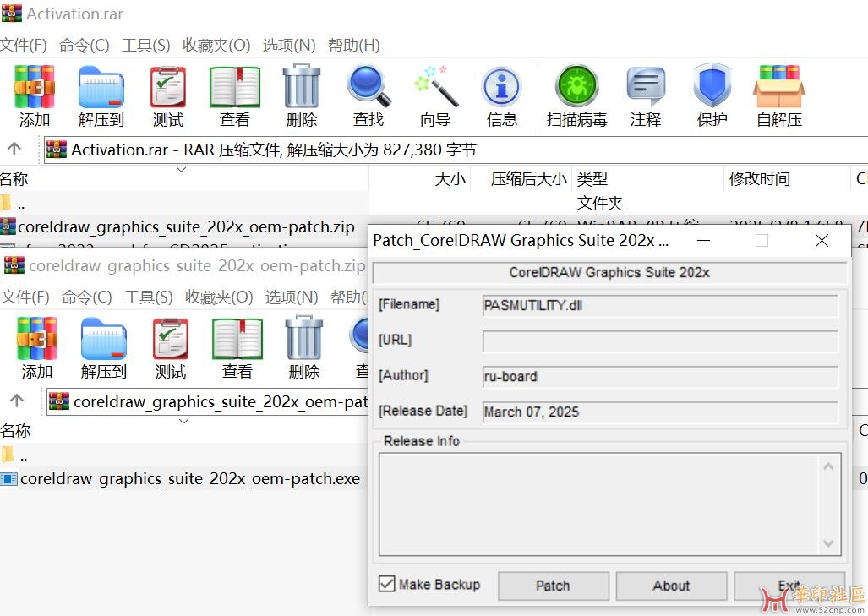Select parent folder '..' in oem-patch.zip list

pos(184,455)
